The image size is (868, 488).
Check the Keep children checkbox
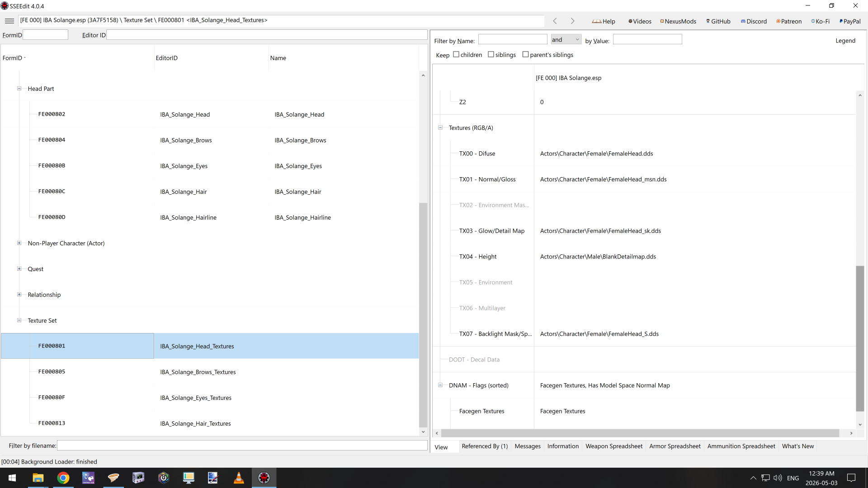point(456,55)
